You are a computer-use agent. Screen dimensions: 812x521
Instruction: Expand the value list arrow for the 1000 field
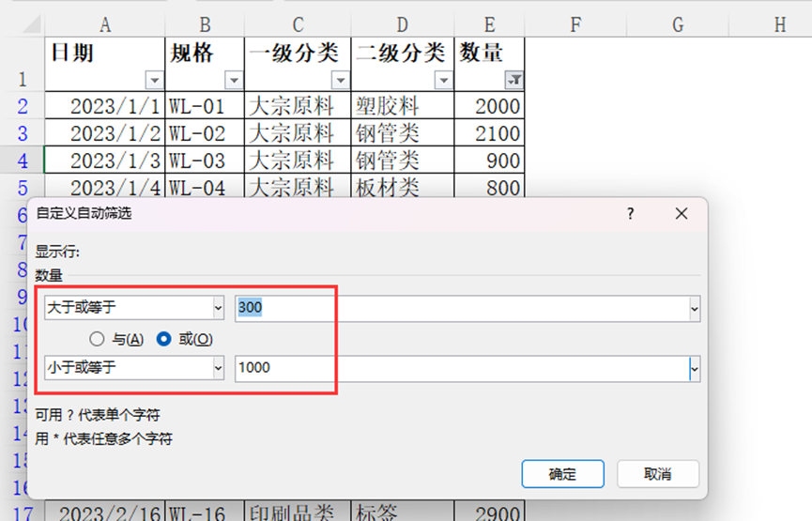point(695,369)
